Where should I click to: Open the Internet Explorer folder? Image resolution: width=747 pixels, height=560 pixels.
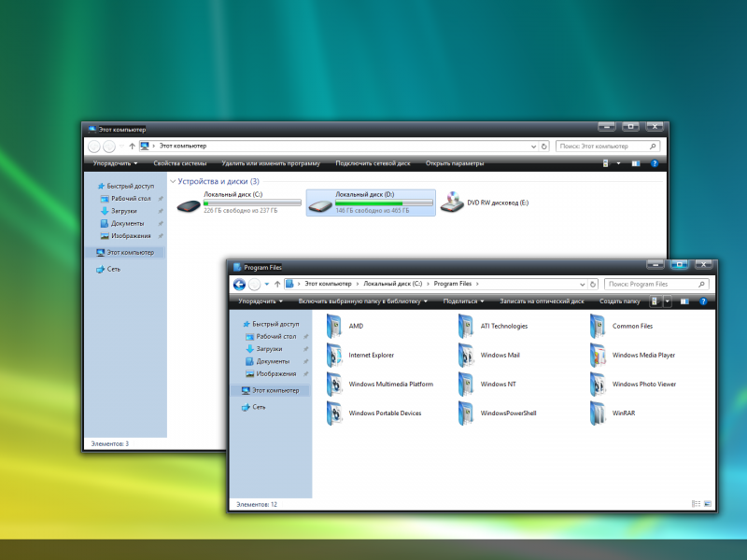(x=360, y=356)
